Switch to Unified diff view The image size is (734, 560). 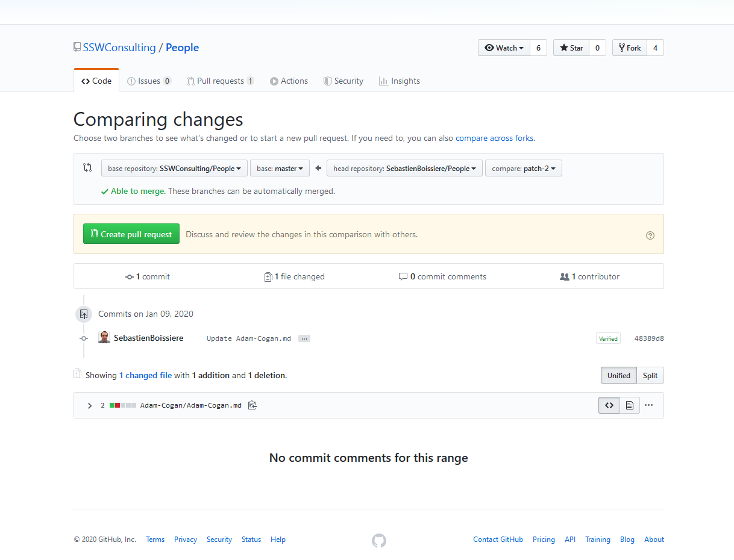(618, 375)
